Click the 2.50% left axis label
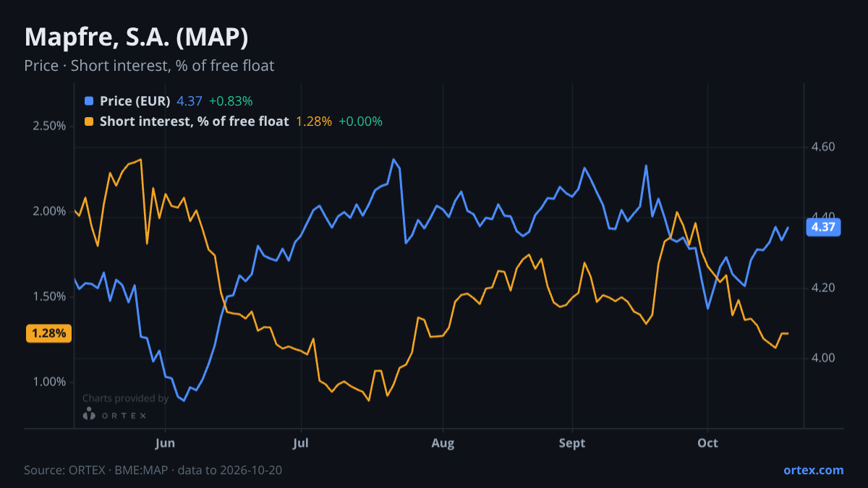This screenshot has height=488, width=868. (49, 126)
